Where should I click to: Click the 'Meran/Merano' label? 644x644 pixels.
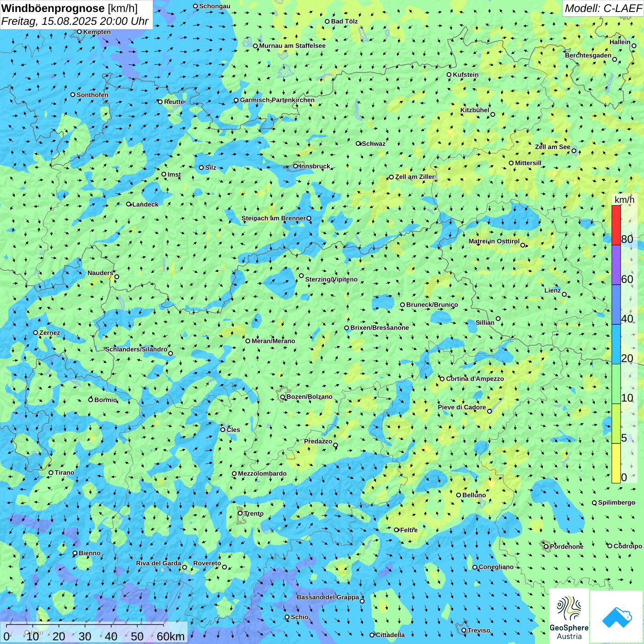pyautogui.click(x=273, y=341)
